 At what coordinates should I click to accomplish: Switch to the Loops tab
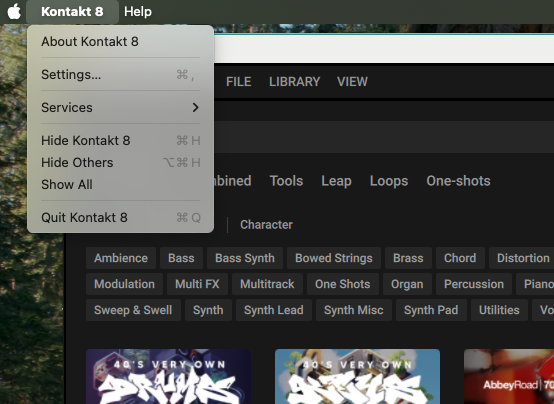(x=389, y=181)
